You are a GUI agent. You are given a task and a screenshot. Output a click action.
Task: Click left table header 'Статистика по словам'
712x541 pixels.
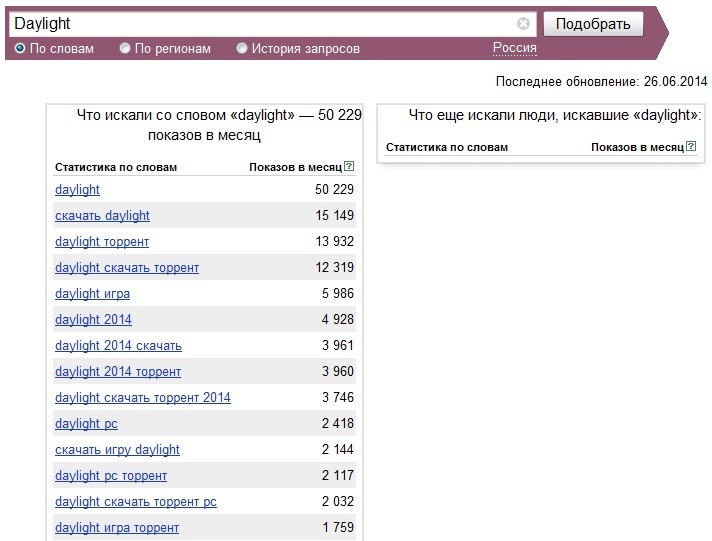pos(116,167)
